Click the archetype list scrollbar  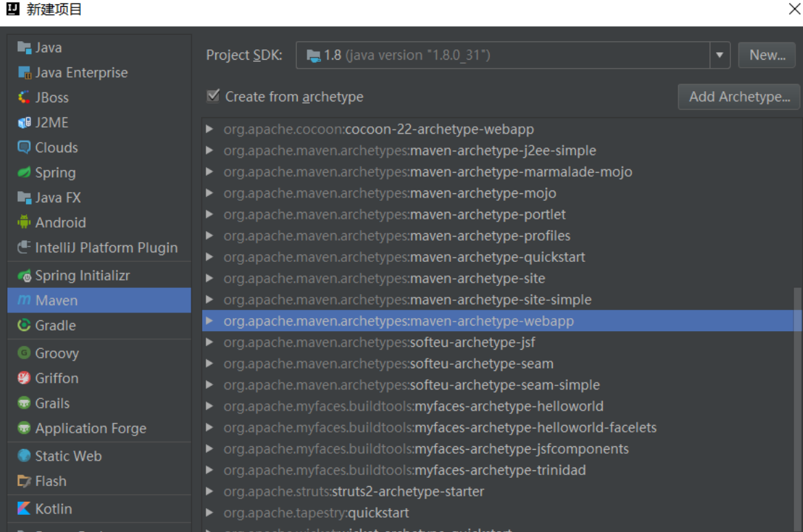coord(797,409)
